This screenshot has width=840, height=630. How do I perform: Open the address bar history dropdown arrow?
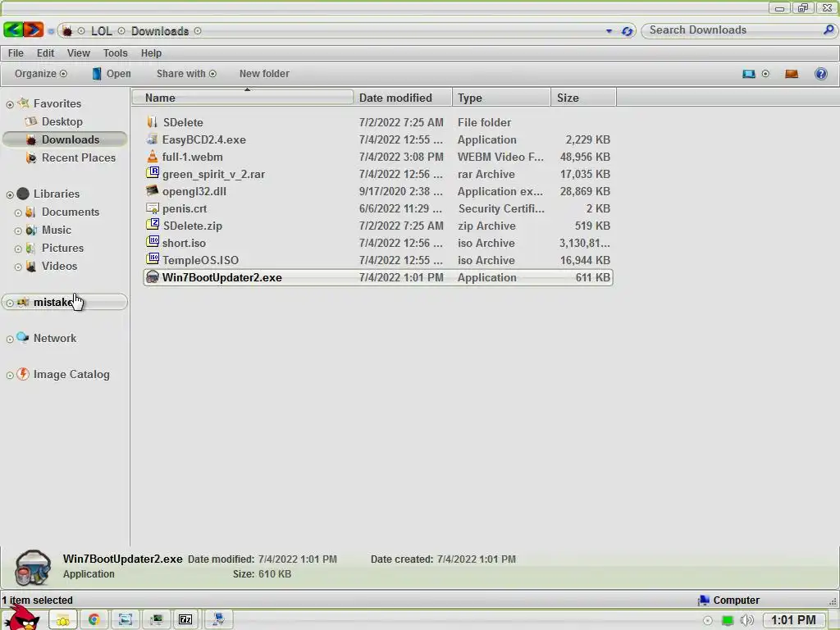609,31
